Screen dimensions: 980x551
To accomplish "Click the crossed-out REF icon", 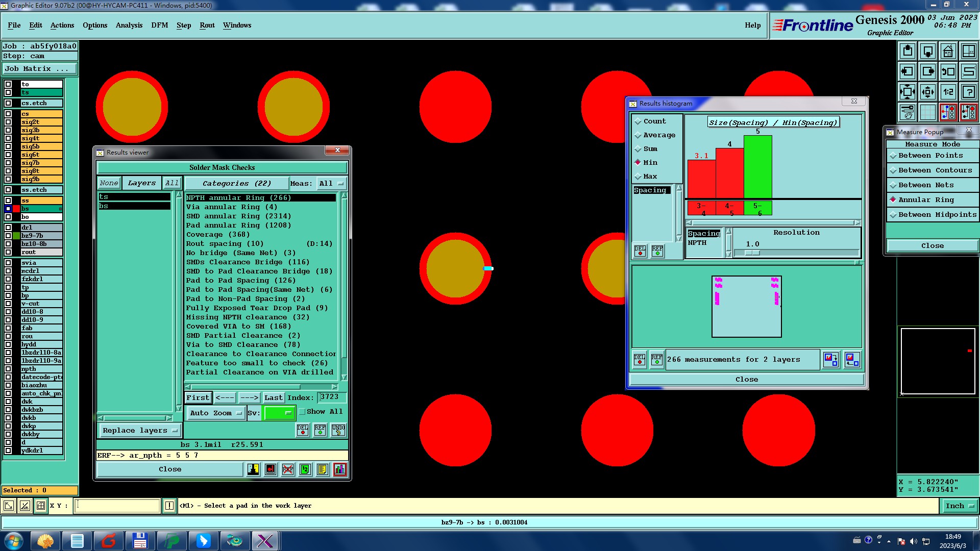I will click(x=288, y=469).
